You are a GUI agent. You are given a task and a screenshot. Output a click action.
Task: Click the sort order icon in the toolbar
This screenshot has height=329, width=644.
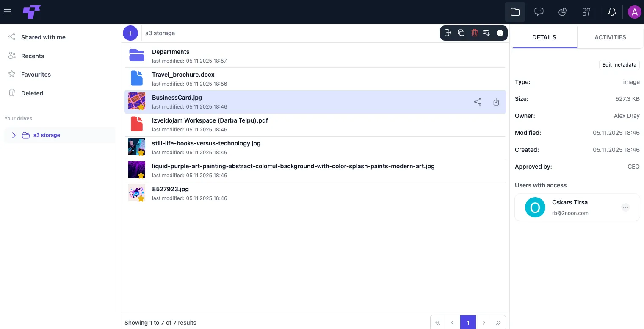point(486,33)
